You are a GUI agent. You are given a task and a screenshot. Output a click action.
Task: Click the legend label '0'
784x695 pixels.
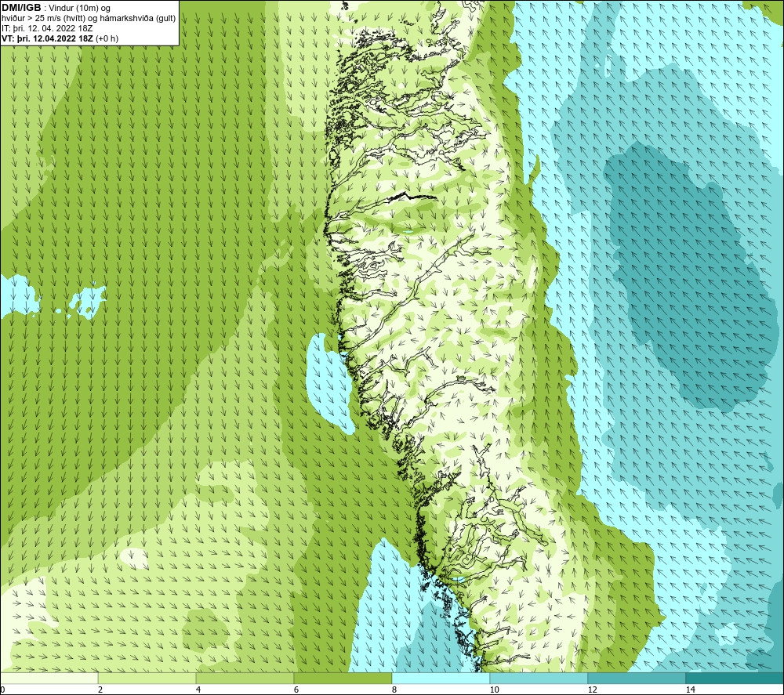[x=2, y=690]
